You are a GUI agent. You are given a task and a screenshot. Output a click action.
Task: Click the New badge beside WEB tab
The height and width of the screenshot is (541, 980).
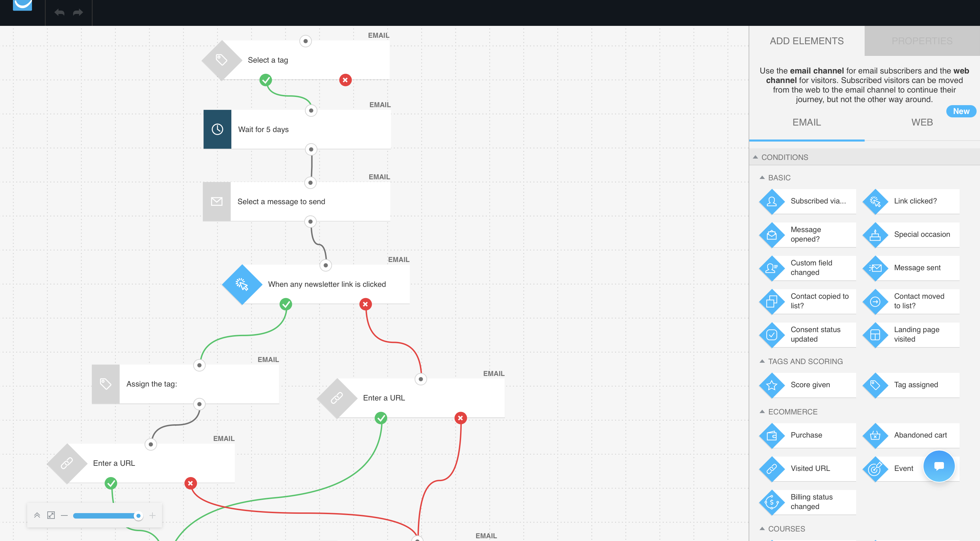[961, 112]
